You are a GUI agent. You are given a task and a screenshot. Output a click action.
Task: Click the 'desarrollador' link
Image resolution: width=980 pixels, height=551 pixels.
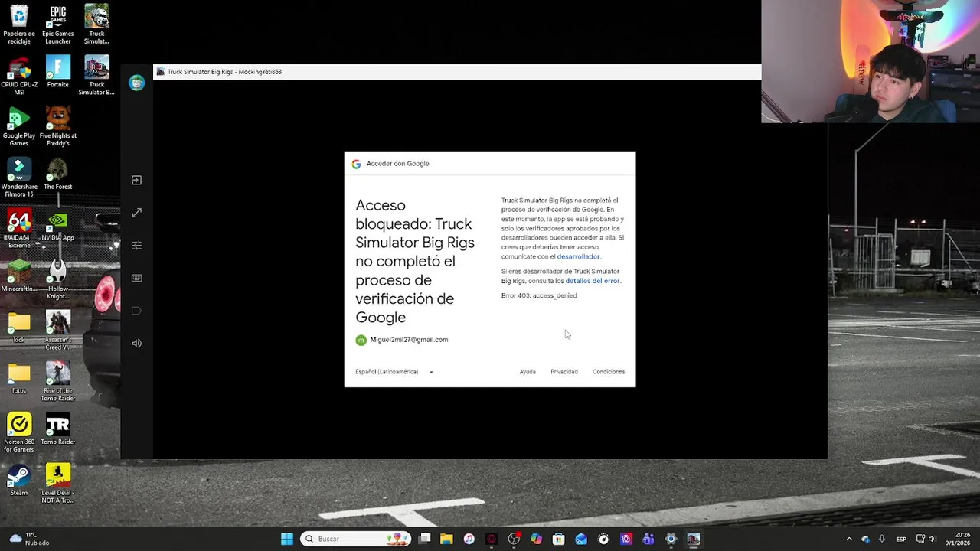point(578,256)
